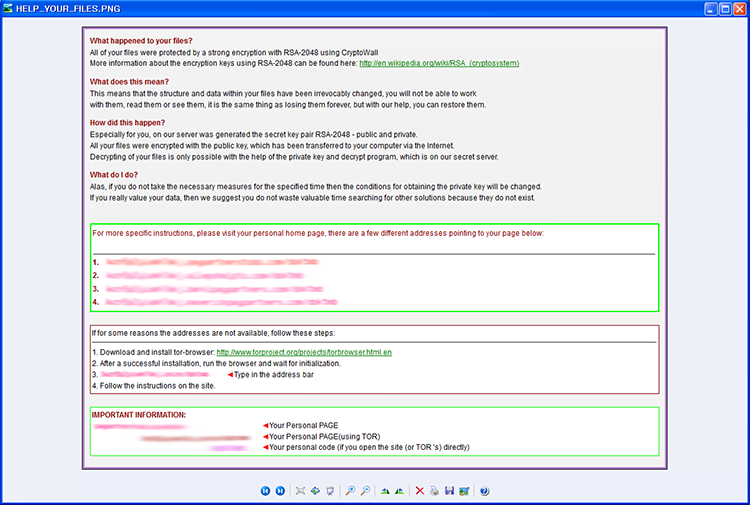Click the window icon in the title bar
The height and width of the screenshot is (505, 750).
click(x=8, y=8)
